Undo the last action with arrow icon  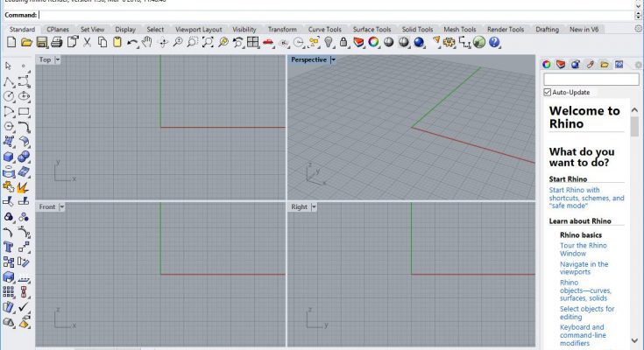[x=131, y=43]
